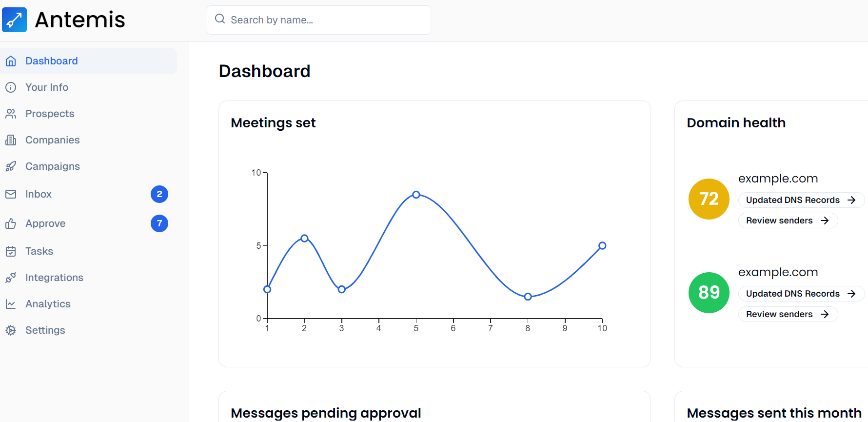Click the Tasks calendar icon
Image resolution: width=868 pixels, height=422 pixels.
(11, 251)
